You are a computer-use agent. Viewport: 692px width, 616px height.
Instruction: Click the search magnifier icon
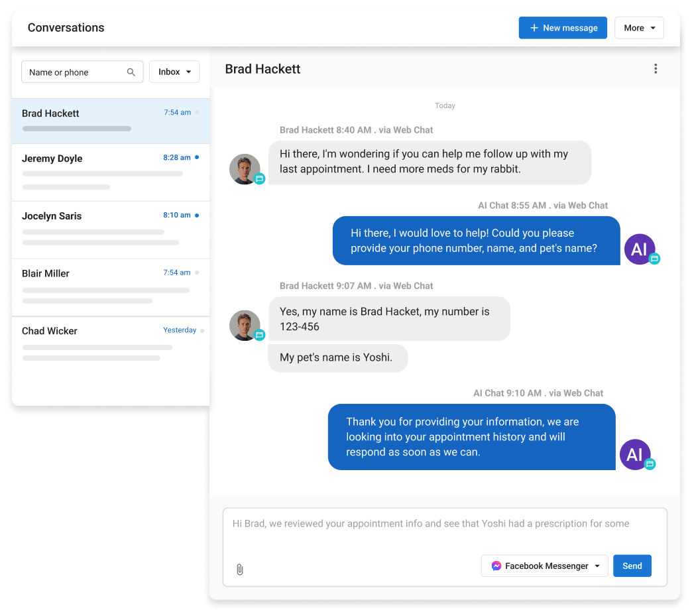click(131, 72)
